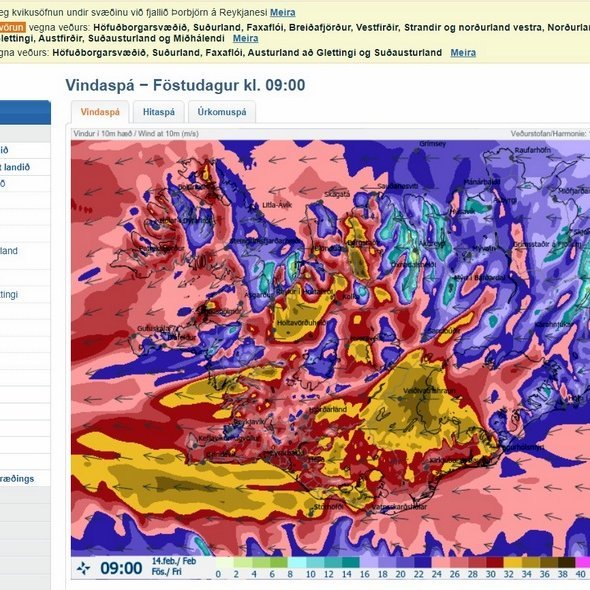Click the Litla-Ávík station label
590x590 pixels.
pyautogui.click(x=277, y=205)
